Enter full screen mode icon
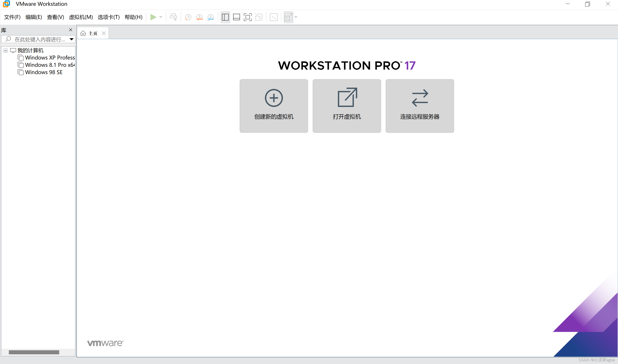The height and width of the screenshot is (364, 618). [248, 17]
